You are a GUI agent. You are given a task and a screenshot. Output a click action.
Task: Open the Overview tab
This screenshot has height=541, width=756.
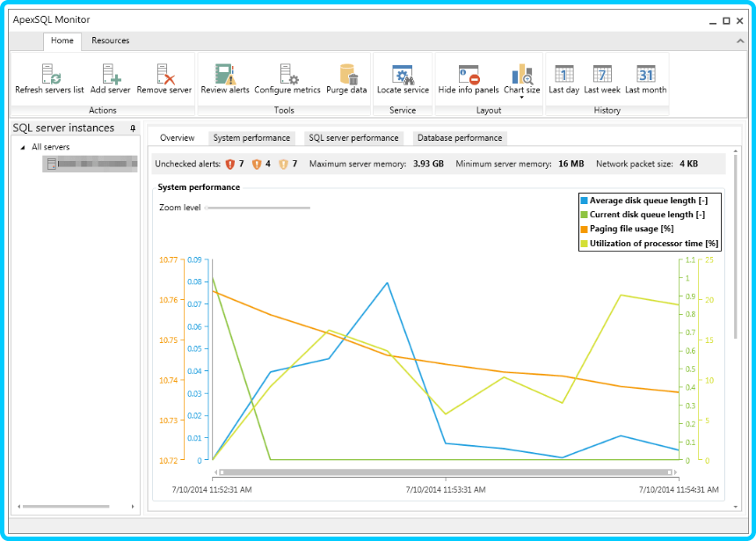click(177, 138)
